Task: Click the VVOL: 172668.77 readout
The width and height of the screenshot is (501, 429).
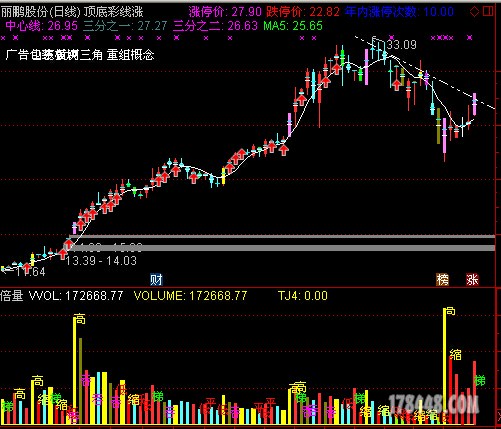Action: pyautogui.click(x=76, y=296)
